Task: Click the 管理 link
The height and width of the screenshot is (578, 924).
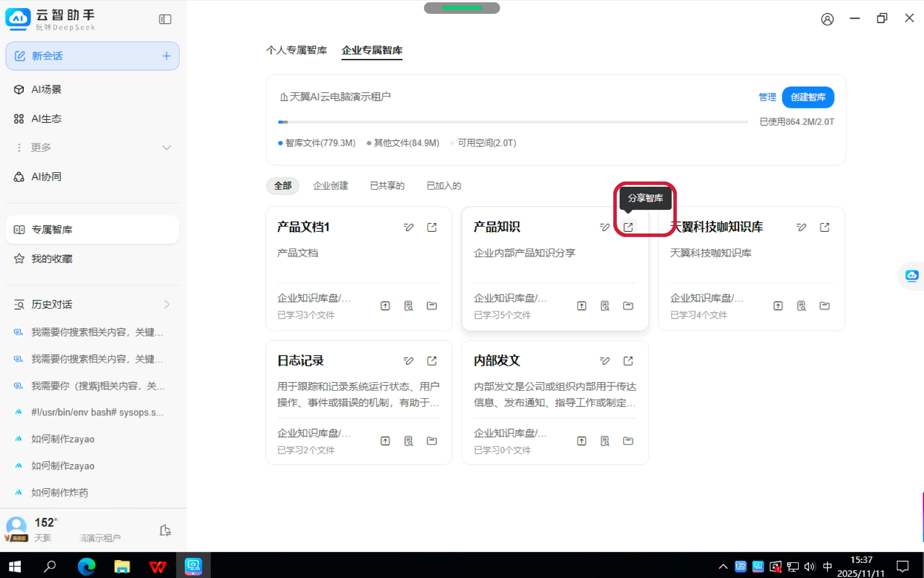Action: click(767, 97)
